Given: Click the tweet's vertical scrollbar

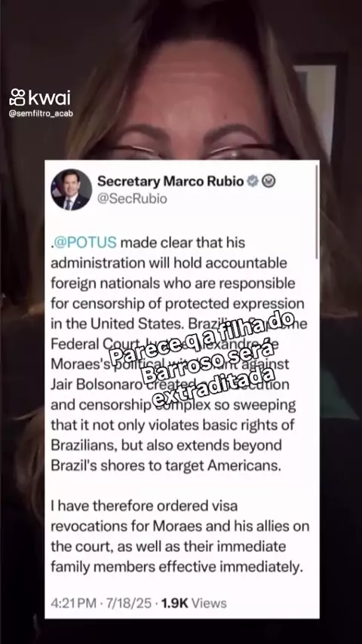Looking at the screenshot, I should pos(317,211).
